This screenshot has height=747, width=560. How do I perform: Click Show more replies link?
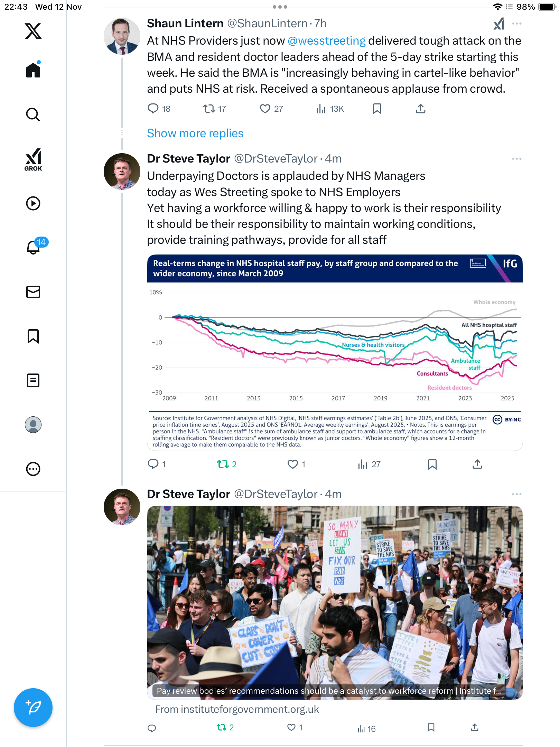tap(195, 133)
